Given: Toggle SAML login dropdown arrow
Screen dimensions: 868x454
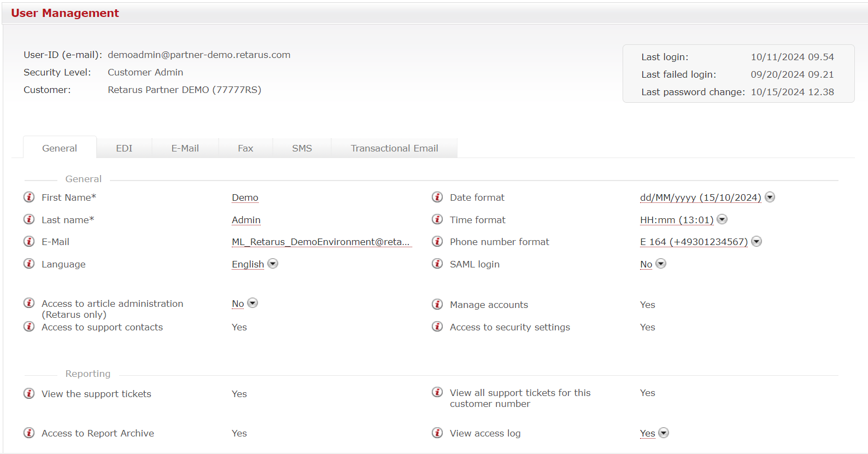Looking at the screenshot, I should tap(661, 264).
